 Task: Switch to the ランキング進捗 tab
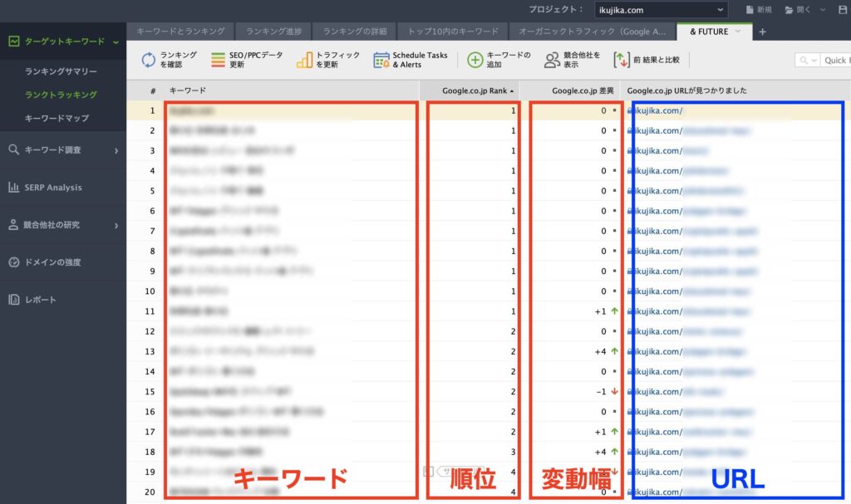[273, 32]
